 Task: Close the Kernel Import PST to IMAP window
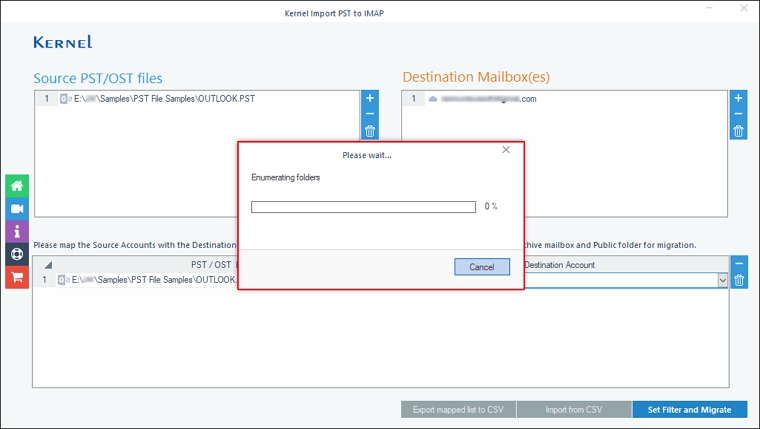pyautogui.click(x=744, y=8)
